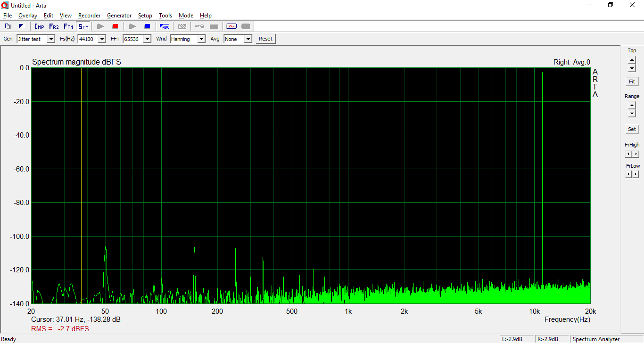644x343 pixels.
Task: Click the 'Cursor: 37.01 Hz, -138.28 dB' readout
Action: coord(76,319)
